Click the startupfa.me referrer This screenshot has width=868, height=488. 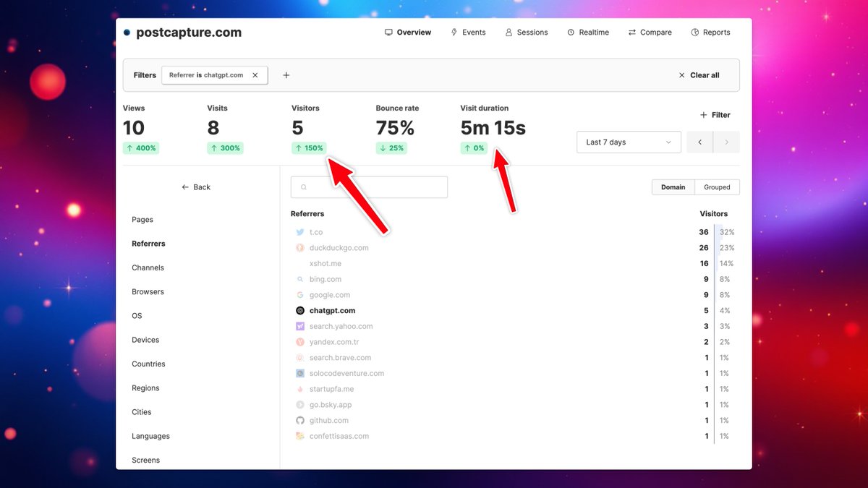(x=332, y=389)
